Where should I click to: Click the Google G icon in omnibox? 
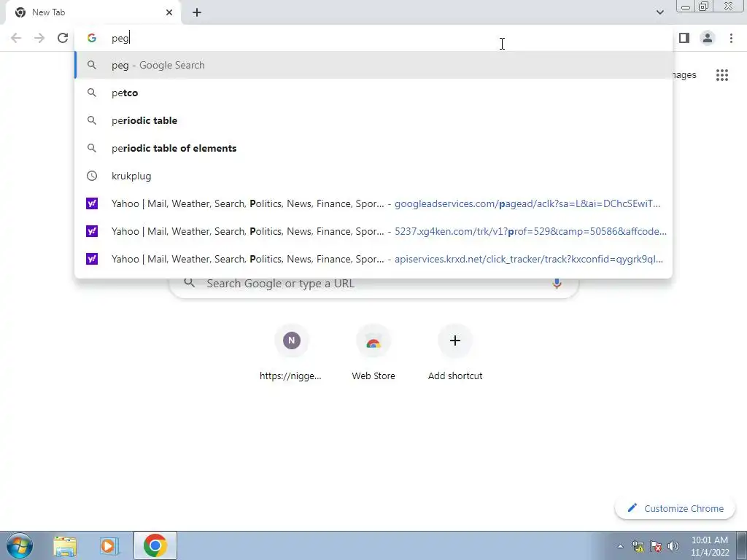click(92, 38)
